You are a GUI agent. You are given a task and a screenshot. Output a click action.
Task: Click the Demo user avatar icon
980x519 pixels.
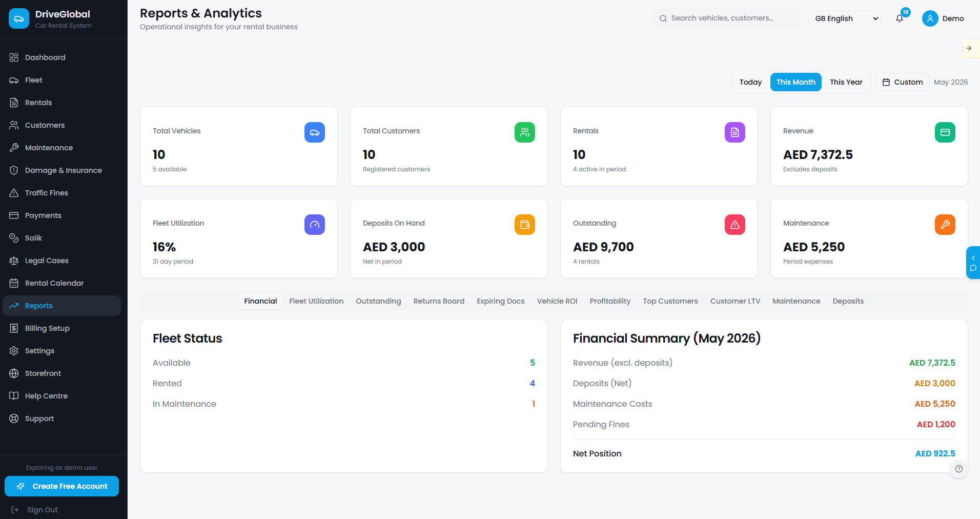tap(930, 18)
